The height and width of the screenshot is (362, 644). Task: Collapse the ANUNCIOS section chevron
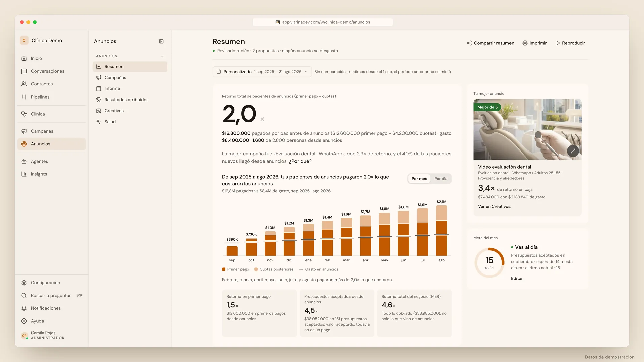[x=162, y=56]
